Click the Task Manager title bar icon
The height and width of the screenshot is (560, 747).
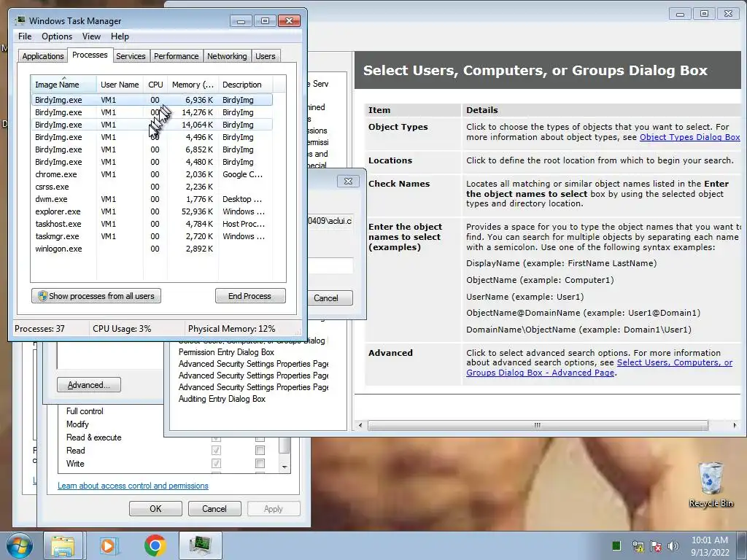click(20, 21)
